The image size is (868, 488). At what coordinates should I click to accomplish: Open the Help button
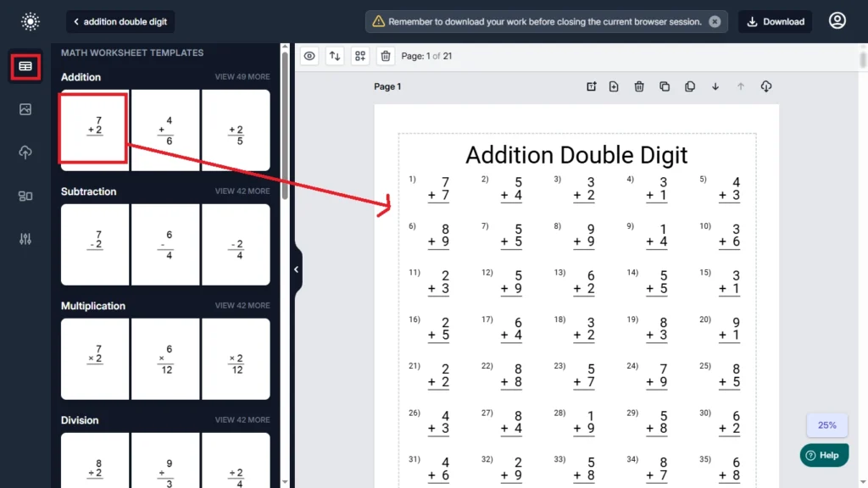(x=824, y=455)
